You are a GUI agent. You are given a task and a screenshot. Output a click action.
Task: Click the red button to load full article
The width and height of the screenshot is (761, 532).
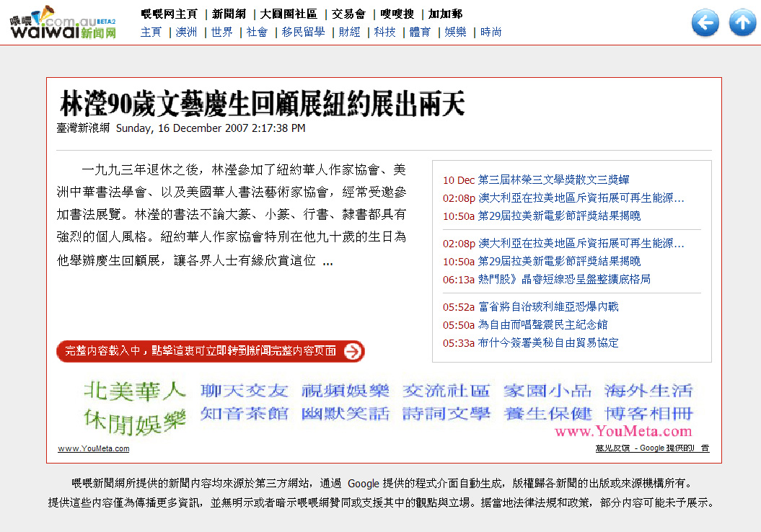point(211,351)
